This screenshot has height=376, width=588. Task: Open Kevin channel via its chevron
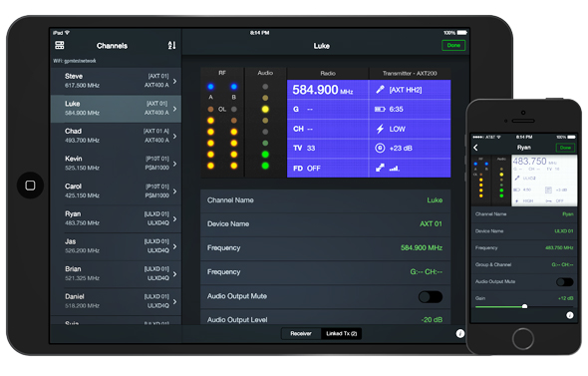pyautogui.click(x=174, y=164)
